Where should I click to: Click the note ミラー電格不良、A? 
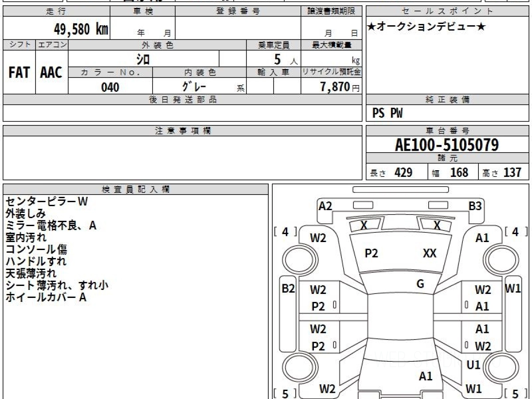[x=51, y=226]
